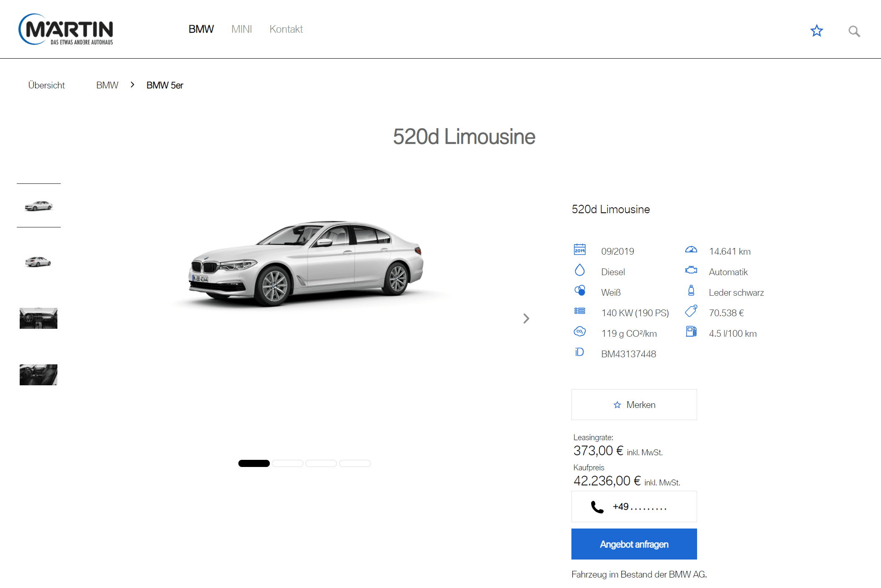
Task: Click the price tag icon beside 70.538 €
Action: 691,311
